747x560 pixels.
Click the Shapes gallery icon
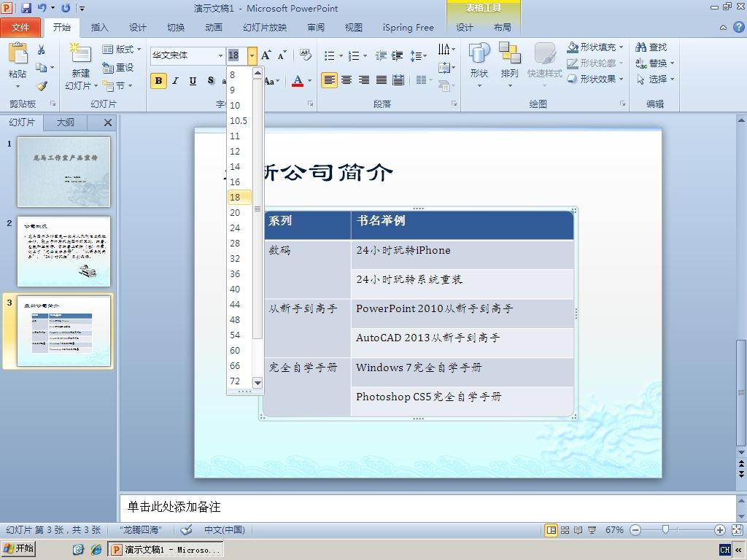(479, 53)
